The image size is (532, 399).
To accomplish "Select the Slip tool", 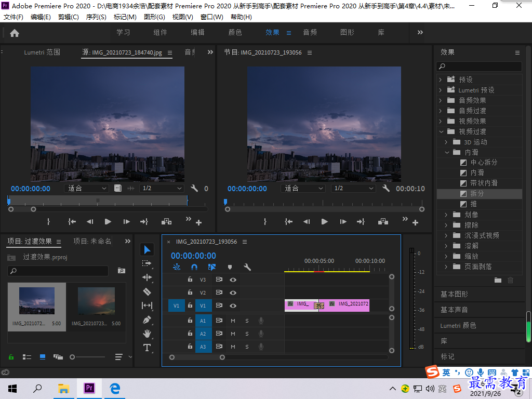I will tap(147, 305).
